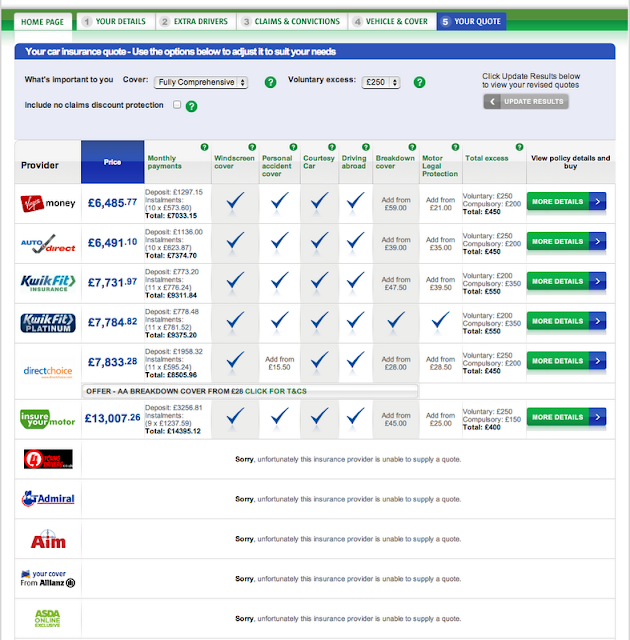The height and width of the screenshot is (640, 630).
Task: Click KwikFit Insurance breakdown Add from £47.50
Action: pos(396,284)
